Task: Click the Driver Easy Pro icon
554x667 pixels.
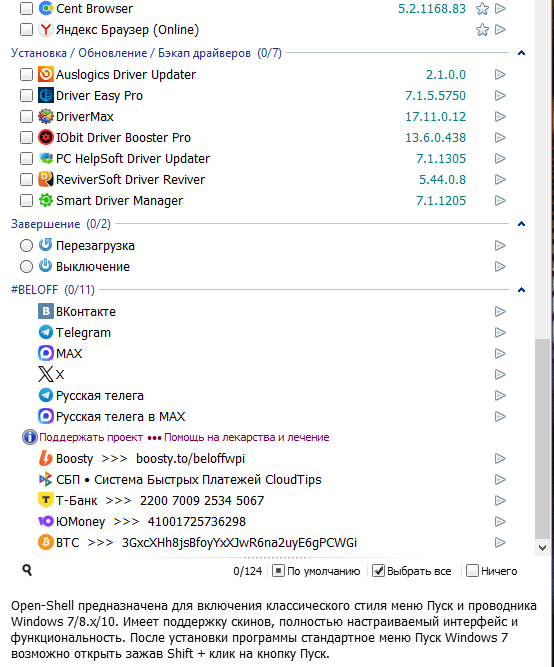Action: point(46,95)
